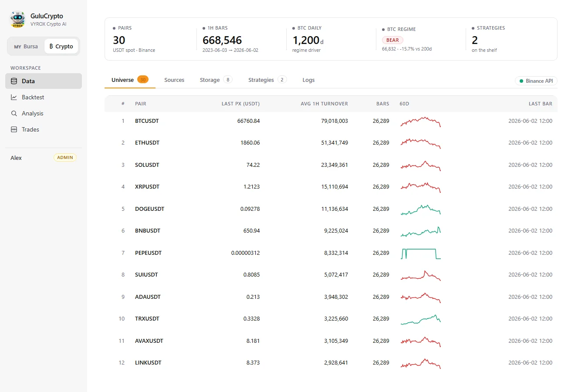Sort by the LAST BAR header
The width and height of the screenshot is (575, 392).
pos(540,104)
